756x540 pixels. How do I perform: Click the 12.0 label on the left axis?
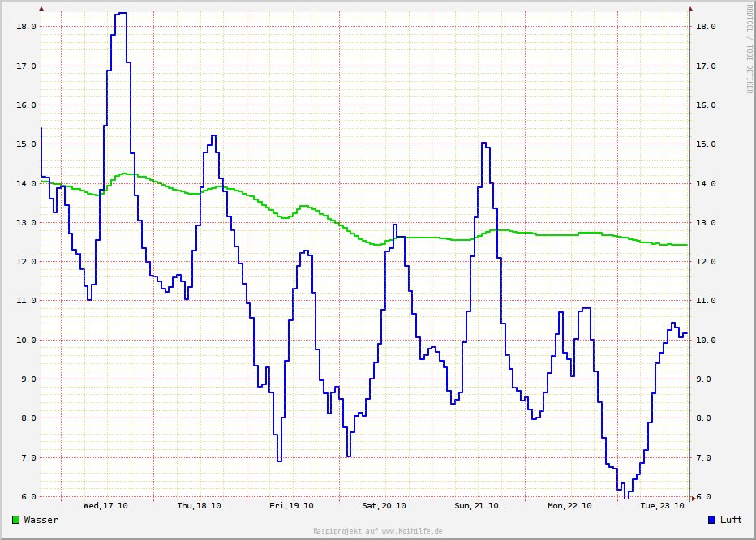(x=26, y=262)
